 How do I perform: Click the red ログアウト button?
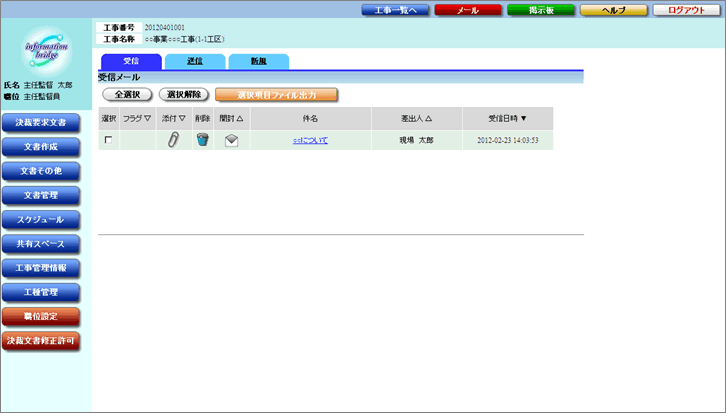pos(686,10)
